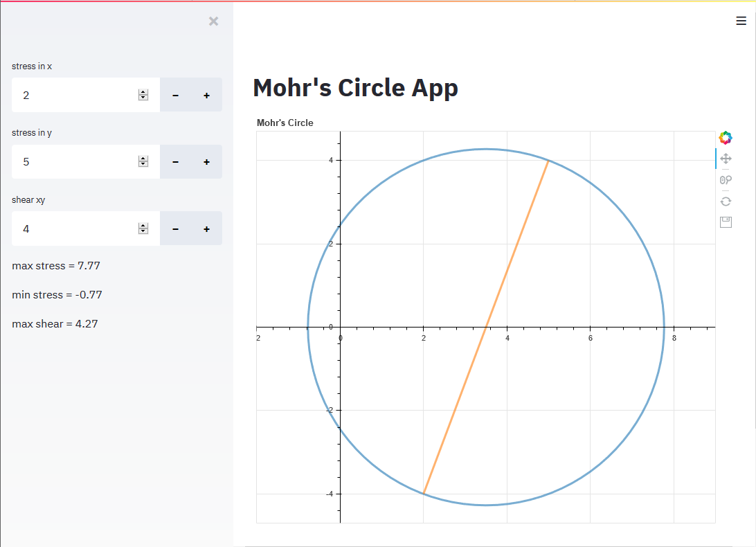Click the down stepper on stress in y field
Image resolution: width=756 pixels, height=547 pixels.
click(143, 165)
